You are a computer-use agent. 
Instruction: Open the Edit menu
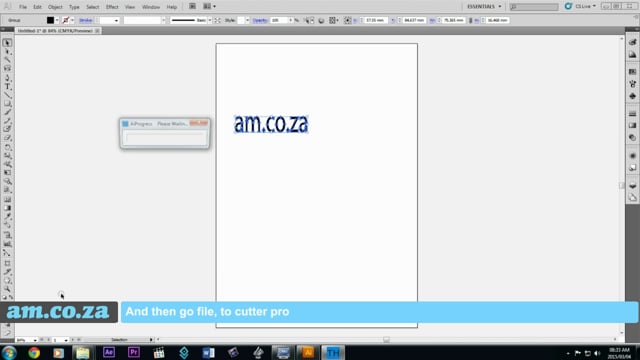37,7
